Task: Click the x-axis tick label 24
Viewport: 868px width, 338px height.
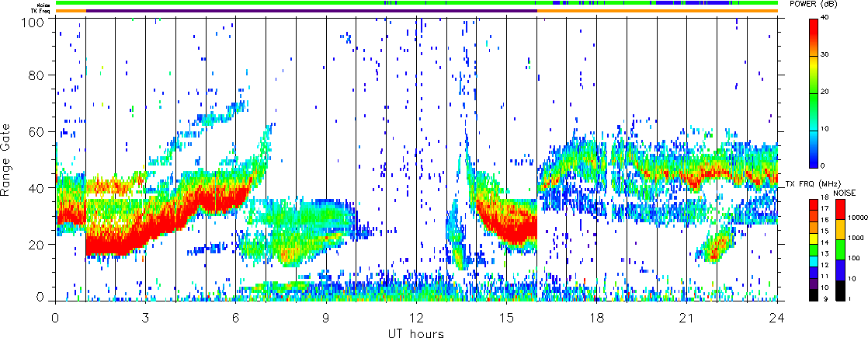Action: click(x=777, y=318)
